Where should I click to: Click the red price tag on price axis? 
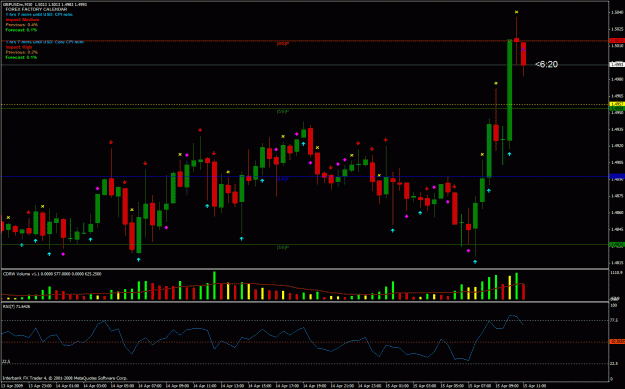pyautogui.click(x=617, y=41)
